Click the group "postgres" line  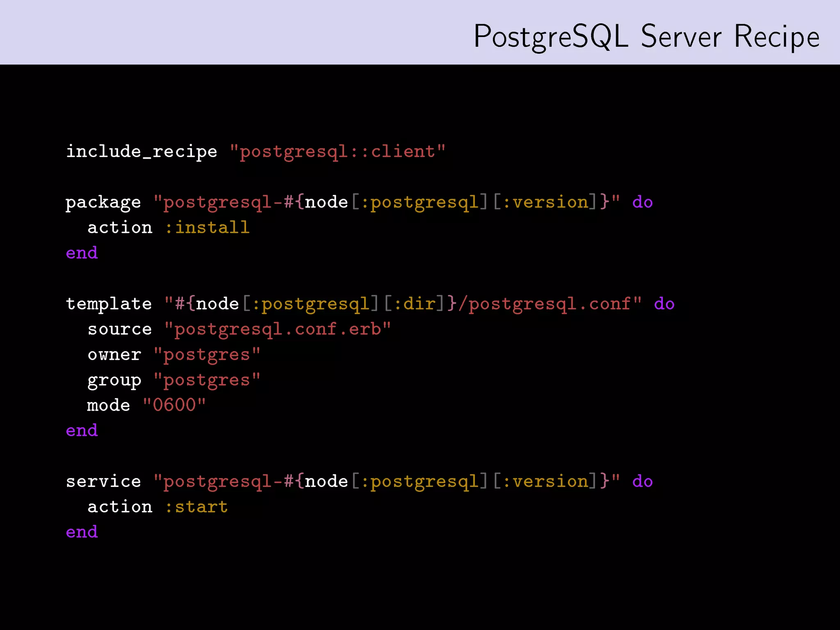[x=174, y=381]
